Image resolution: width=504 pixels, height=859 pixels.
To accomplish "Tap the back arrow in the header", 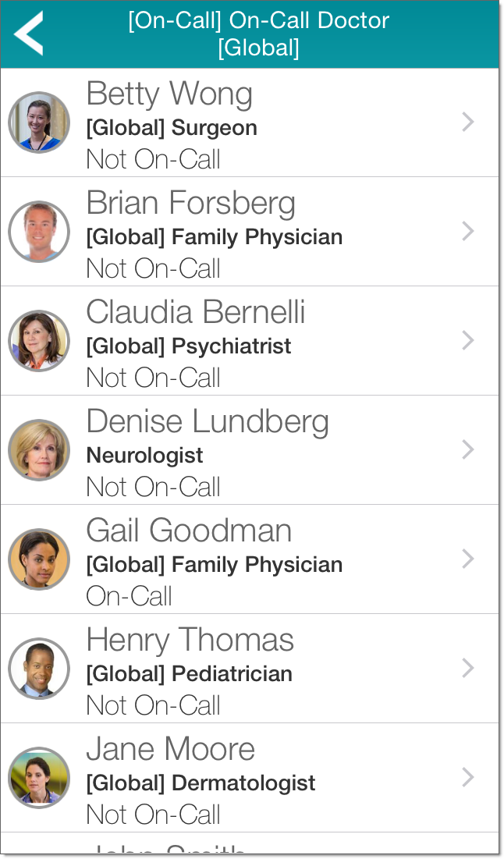I will [29, 34].
